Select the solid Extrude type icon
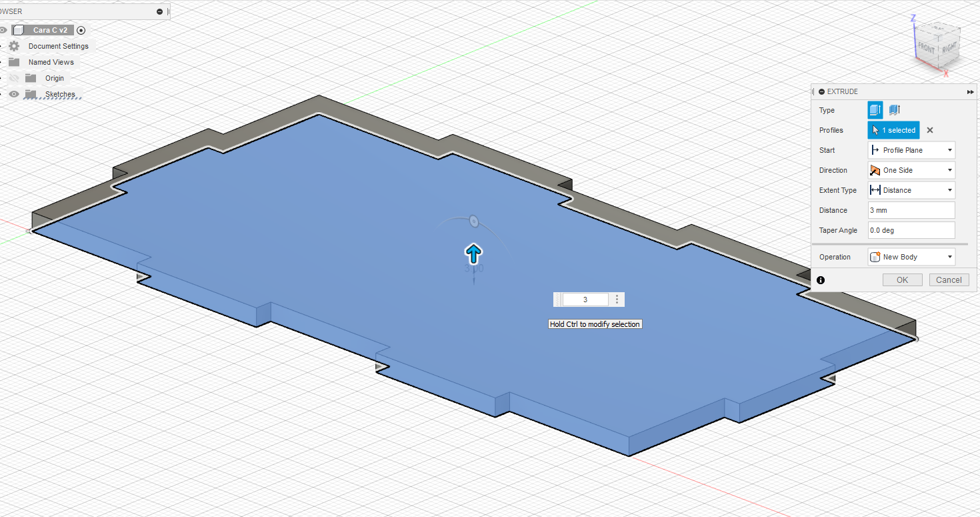Image resolution: width=980 pixels, height=517 pixels. [875, 109]
